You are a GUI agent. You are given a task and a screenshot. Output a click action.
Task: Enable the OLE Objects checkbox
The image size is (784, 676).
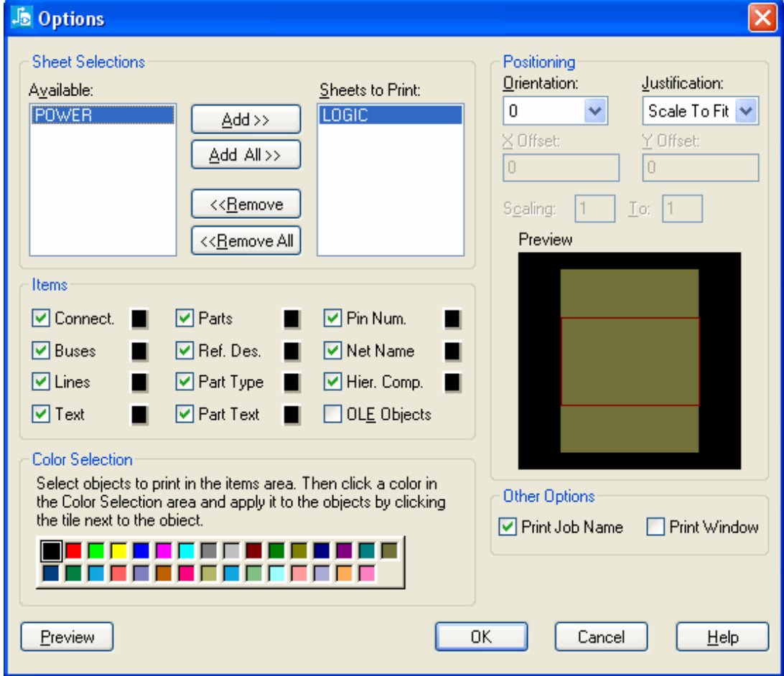coord(332,415)
